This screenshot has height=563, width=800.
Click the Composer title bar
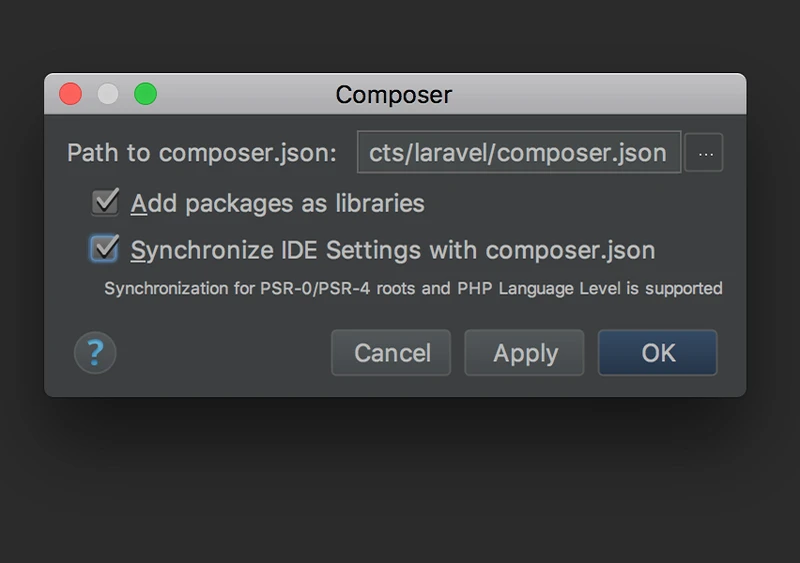pos(395,94)
